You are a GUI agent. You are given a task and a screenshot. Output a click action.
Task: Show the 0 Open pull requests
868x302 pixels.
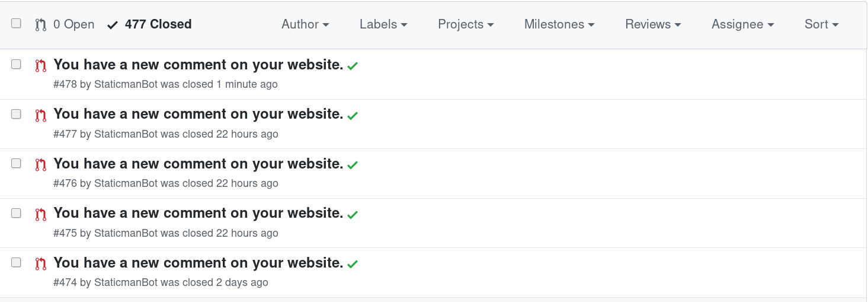point(73,24)
